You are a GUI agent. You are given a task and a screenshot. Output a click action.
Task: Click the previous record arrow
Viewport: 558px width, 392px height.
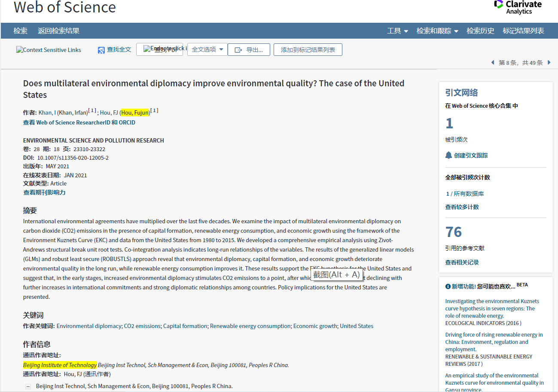pos(493,63)
